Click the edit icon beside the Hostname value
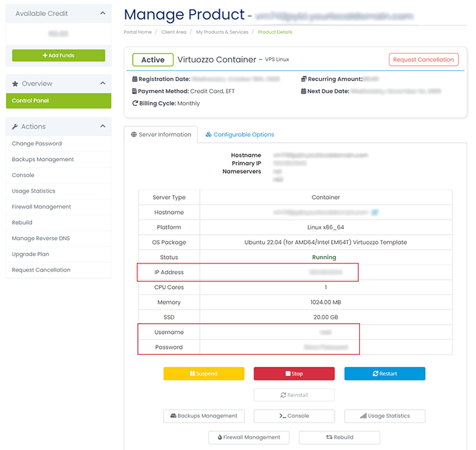Viewport: 476px width, 450px height. click(375, 213)
